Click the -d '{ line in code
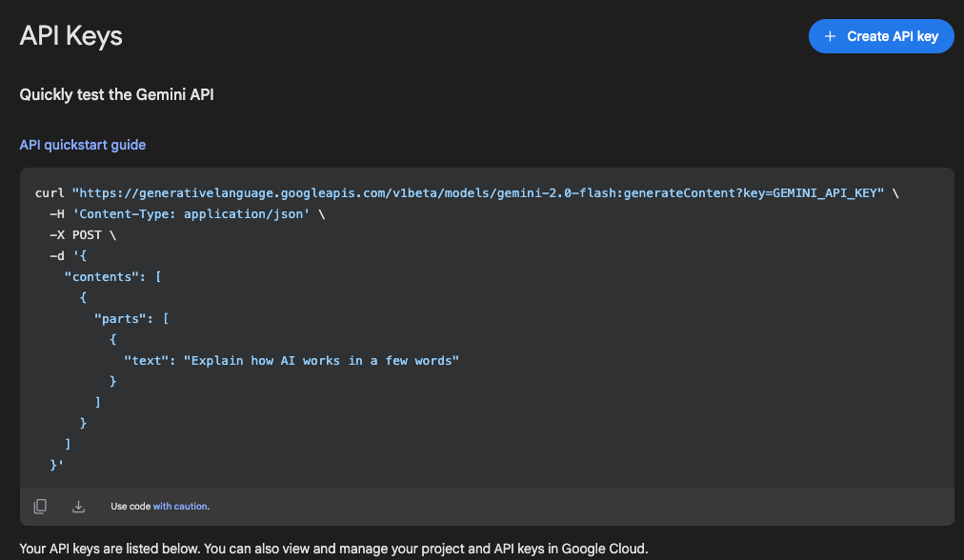Screen dimensions: 964x560 point(69,256)
